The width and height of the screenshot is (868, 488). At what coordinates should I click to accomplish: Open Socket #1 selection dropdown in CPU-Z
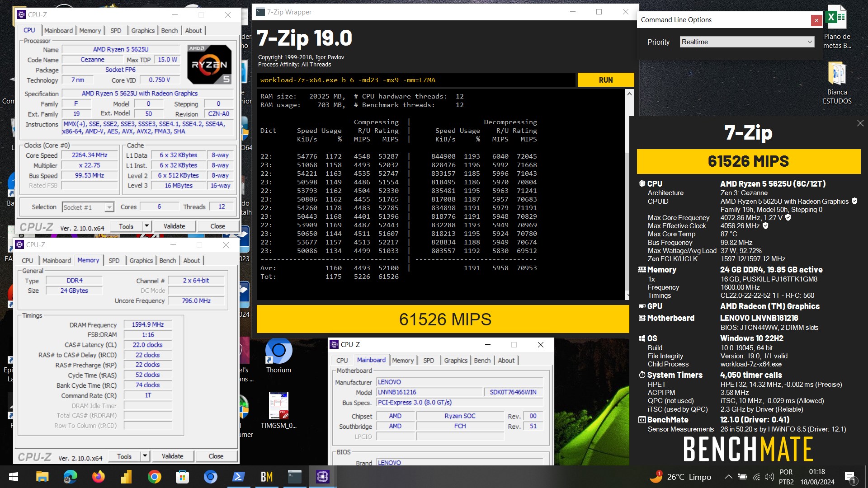tap(88, 207)
